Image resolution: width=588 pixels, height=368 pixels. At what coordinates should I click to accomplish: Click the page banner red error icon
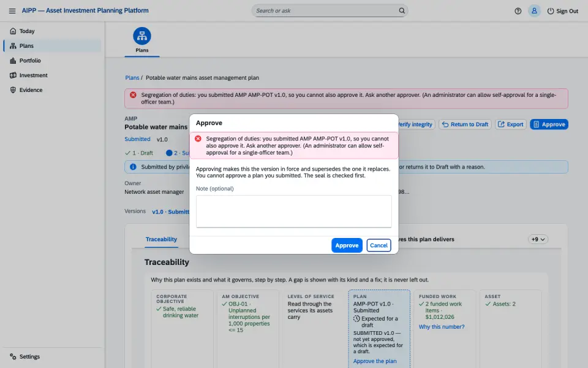tap(133, 95)
